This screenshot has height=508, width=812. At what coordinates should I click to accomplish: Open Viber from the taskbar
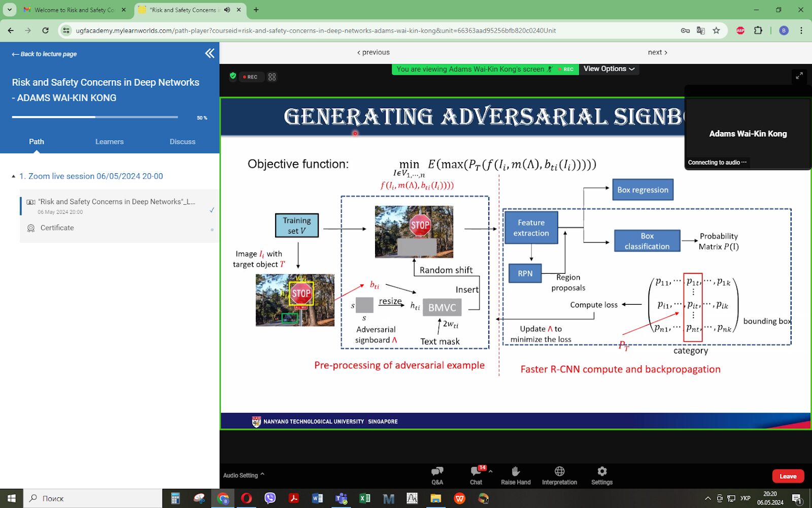[270, 498]
